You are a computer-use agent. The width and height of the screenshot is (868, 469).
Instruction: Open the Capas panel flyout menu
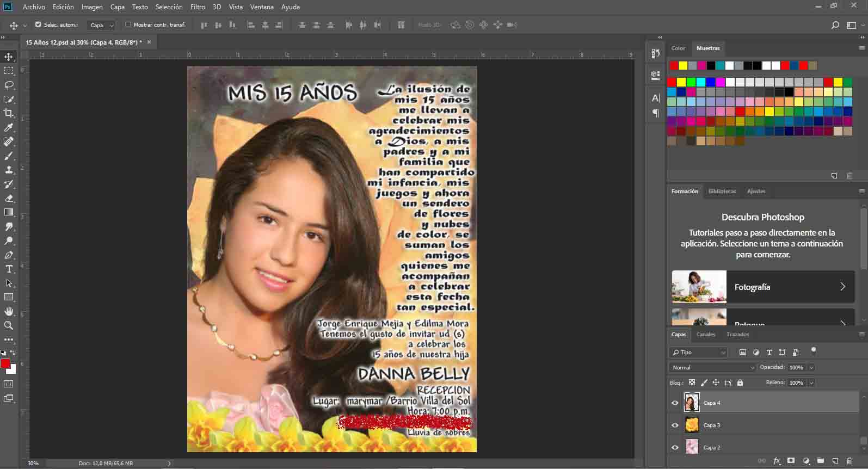862,335
